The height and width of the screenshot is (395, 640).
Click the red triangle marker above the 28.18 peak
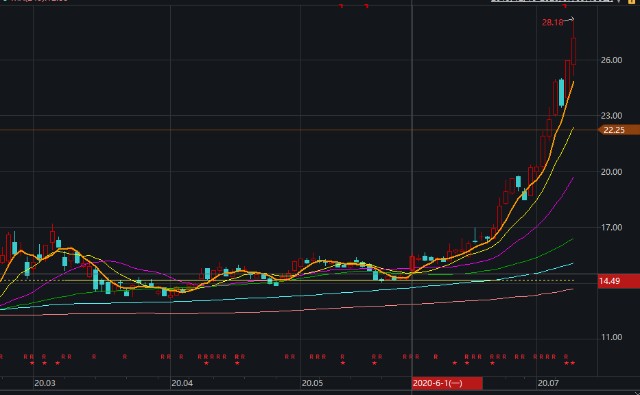pos(565,6)
